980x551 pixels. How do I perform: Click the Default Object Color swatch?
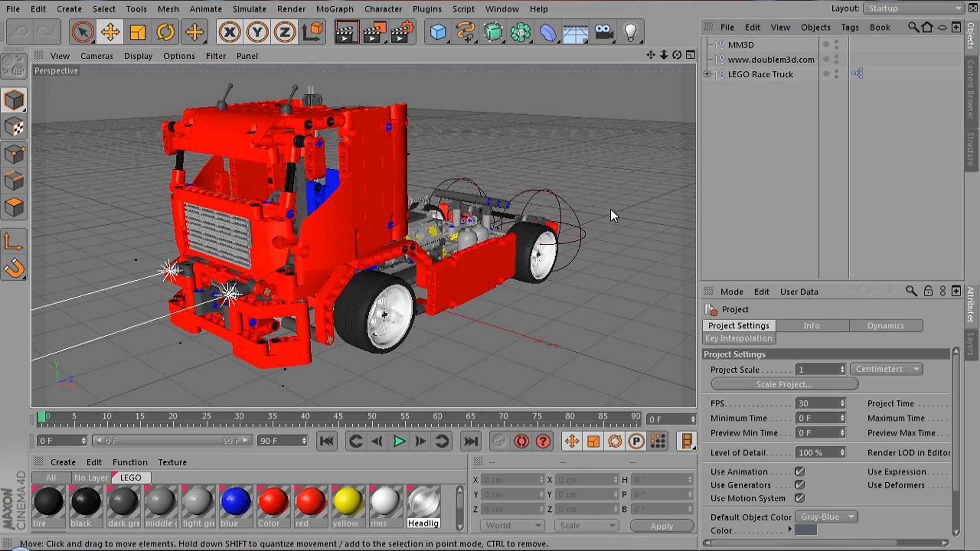(806, 530)
